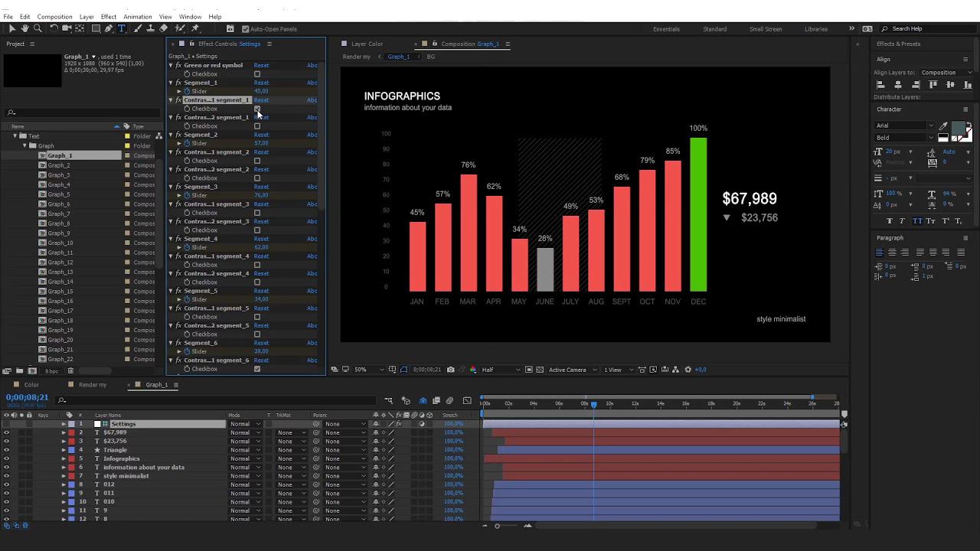Select the Zoom magnifier tool
980x551 pixels.
point(38,28)
